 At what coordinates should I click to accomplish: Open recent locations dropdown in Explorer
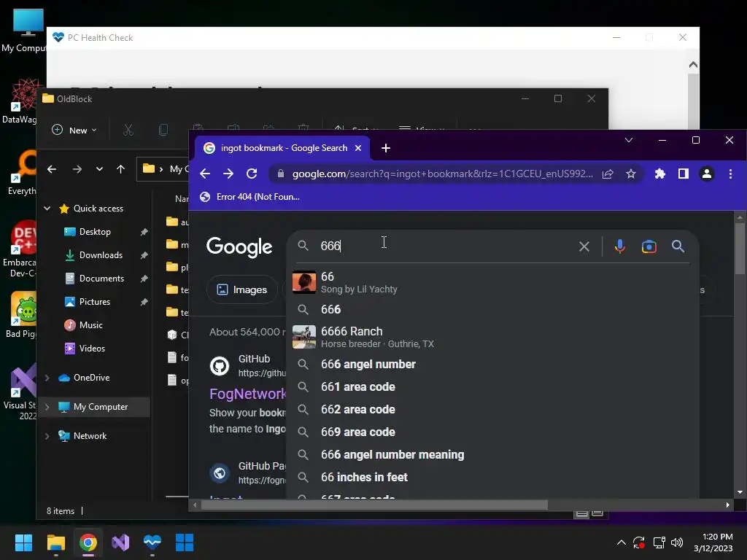click(99, 169)
